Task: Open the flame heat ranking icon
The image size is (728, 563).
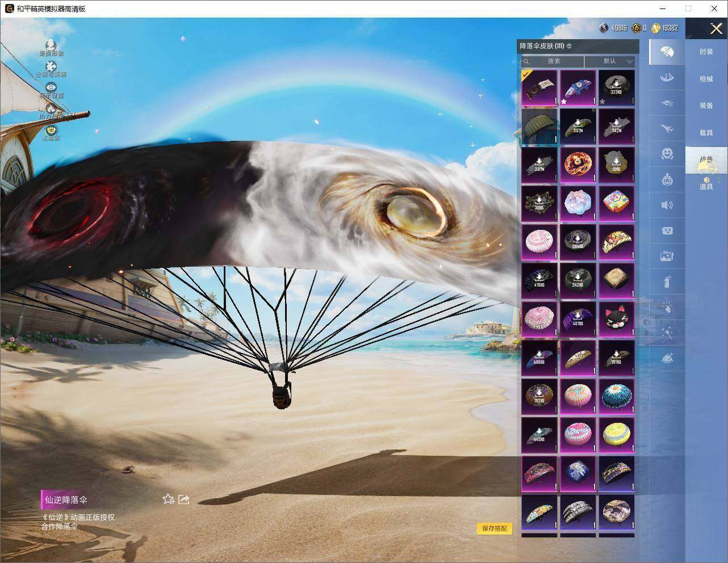Action: [x=51, y=108]
